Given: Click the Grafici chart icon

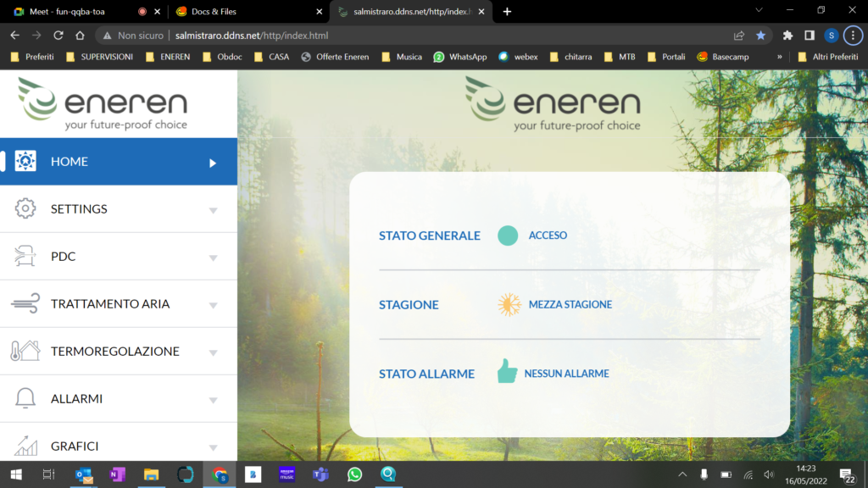Looking at the screenshot, I should (x=25, y=446).
